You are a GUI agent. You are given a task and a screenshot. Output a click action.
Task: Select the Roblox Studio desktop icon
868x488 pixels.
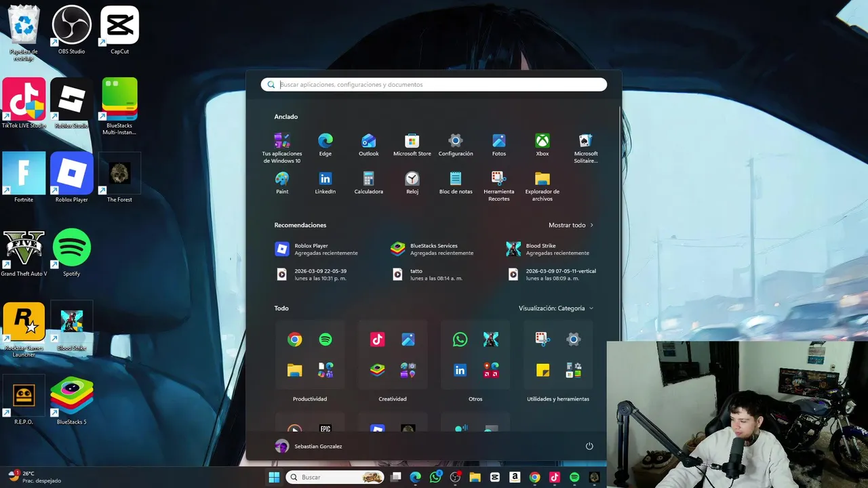[71, 103]
